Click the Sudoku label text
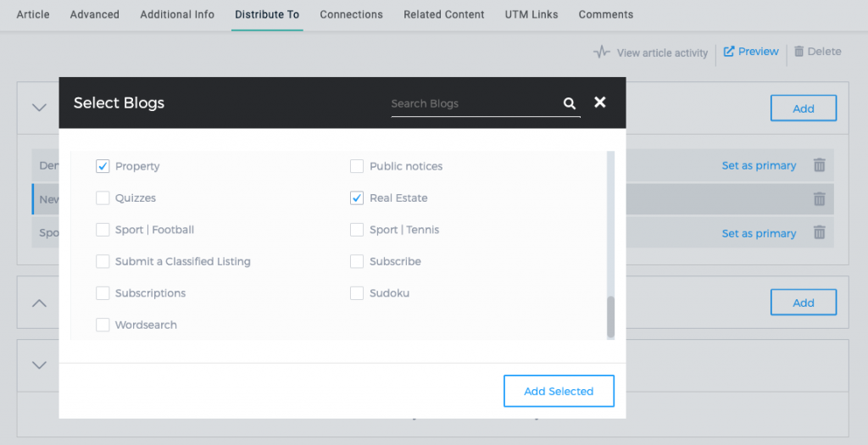868x445 pixels. pos(390,292)
